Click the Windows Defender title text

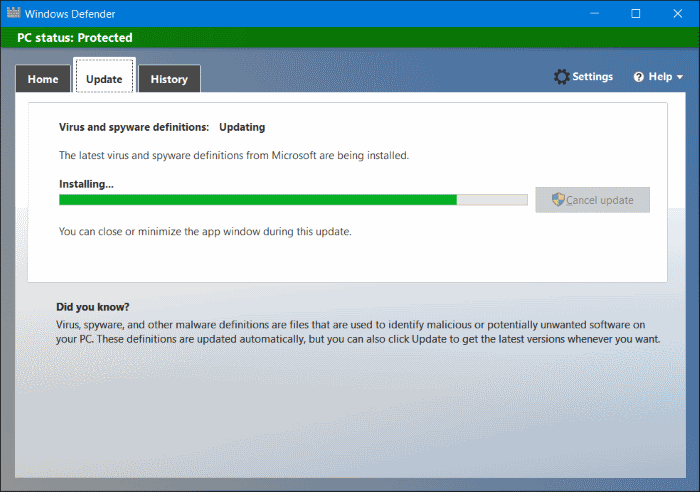(70, 14)
